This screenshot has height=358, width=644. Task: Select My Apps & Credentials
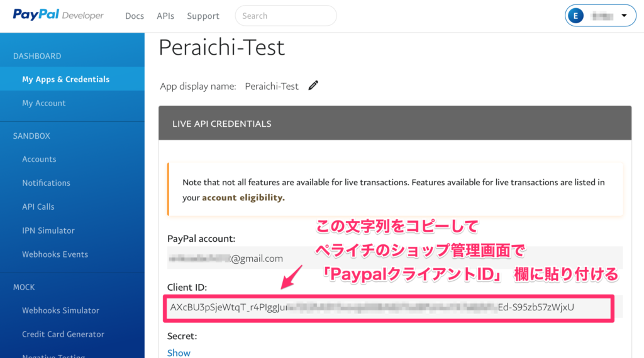click(65, 79)
